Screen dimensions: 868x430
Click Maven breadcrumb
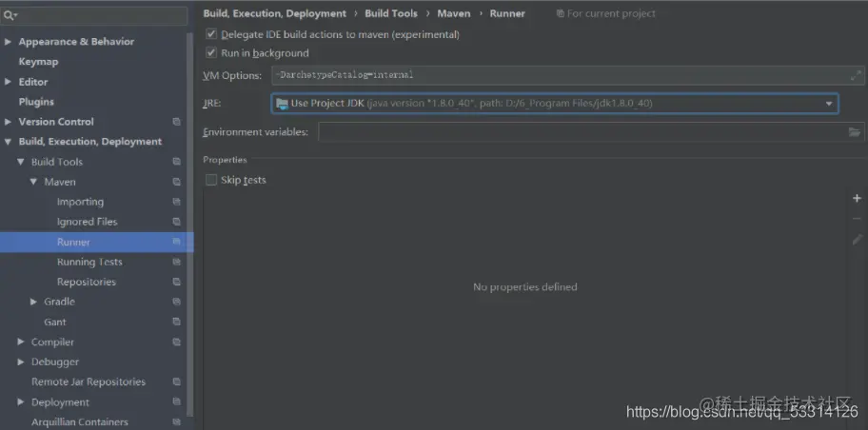[x=453, y=14]
